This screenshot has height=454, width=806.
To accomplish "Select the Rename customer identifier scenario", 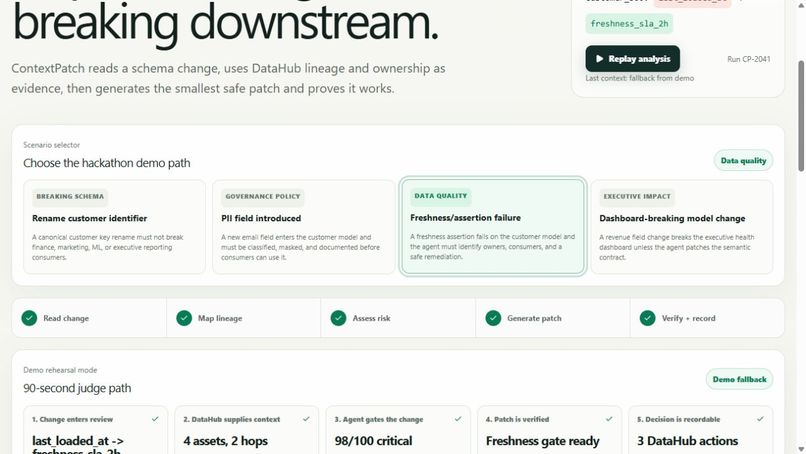I will tap(114, 227).
